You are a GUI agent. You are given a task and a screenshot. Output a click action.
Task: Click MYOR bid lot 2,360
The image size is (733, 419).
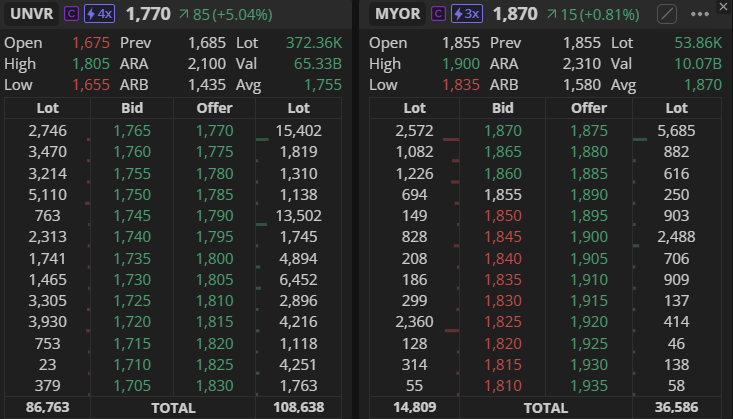[x=414, y=322]
